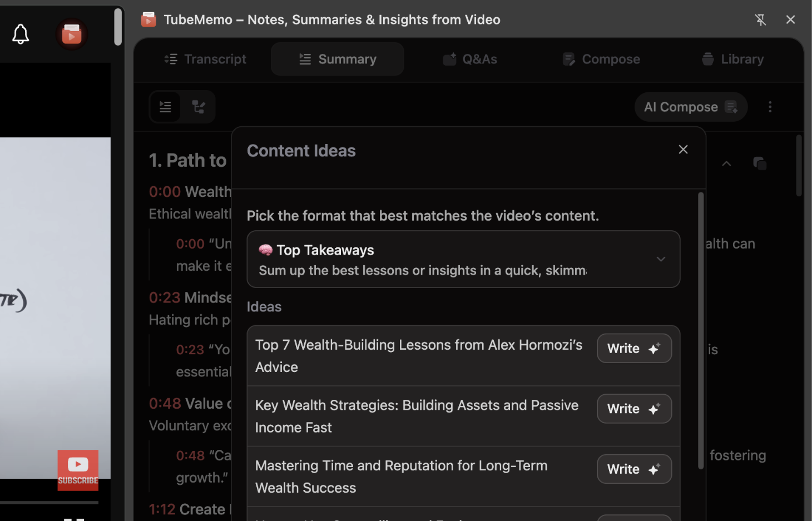
Task: Jump to the 1:12 Create timestamp
Action: coord(162,509)
